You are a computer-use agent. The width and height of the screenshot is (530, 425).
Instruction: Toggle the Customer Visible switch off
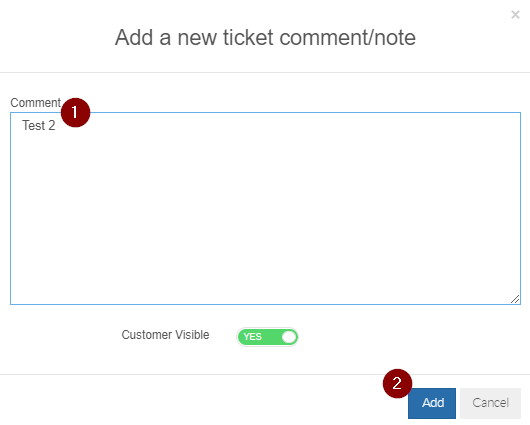pos(267,337)
